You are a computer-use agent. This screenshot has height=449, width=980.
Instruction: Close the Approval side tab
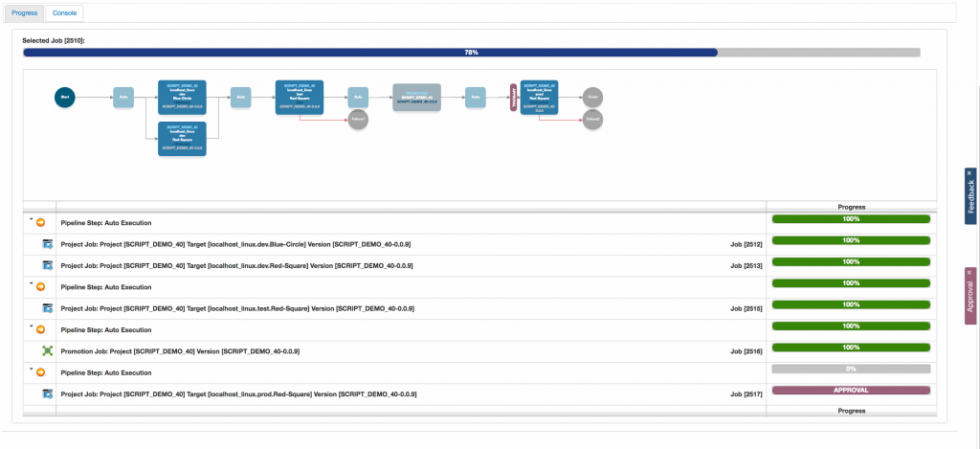[969, 273]
